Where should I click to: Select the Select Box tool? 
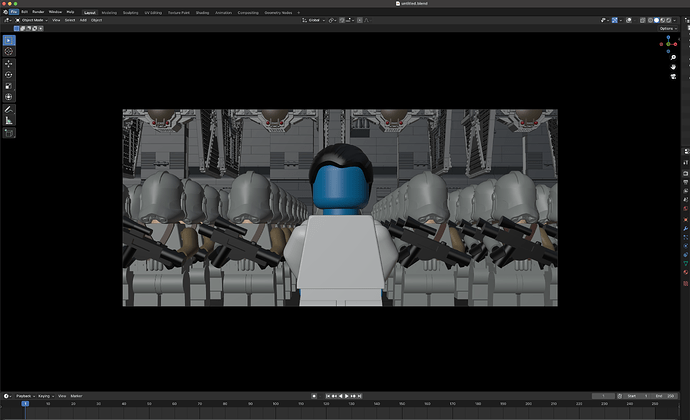tap(9, 41)
